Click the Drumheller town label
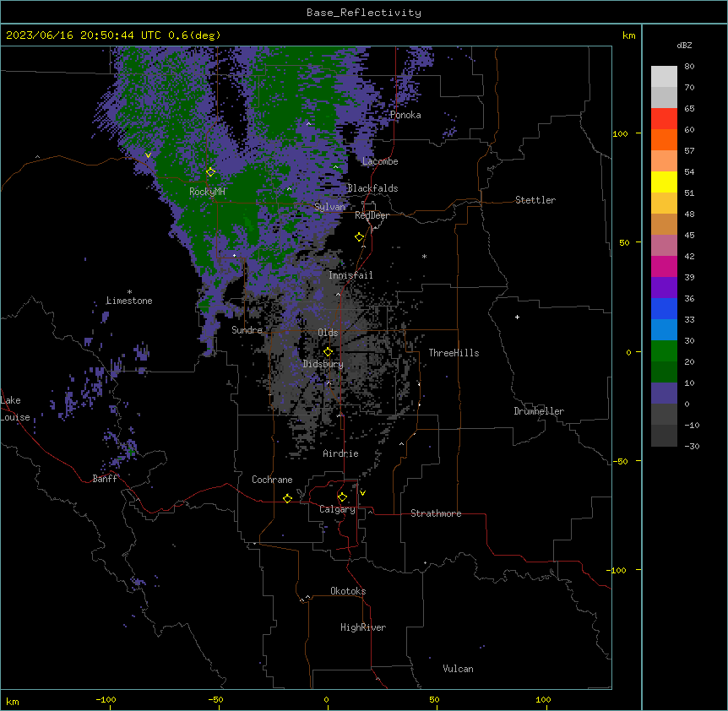The width and height of the screenshot is (728, 711). click(x=539, y=411)
